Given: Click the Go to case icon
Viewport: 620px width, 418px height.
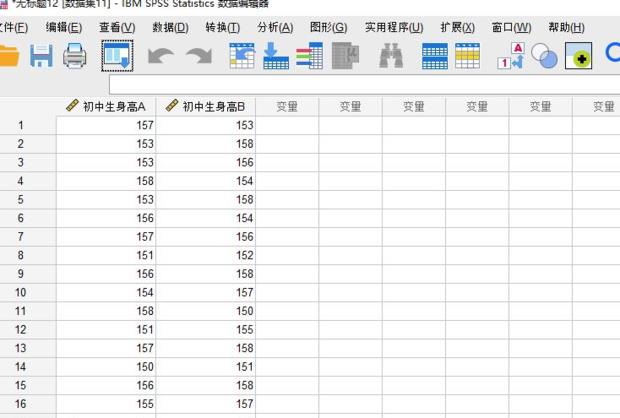Looking at the screenshot, I should click(242, 57).
